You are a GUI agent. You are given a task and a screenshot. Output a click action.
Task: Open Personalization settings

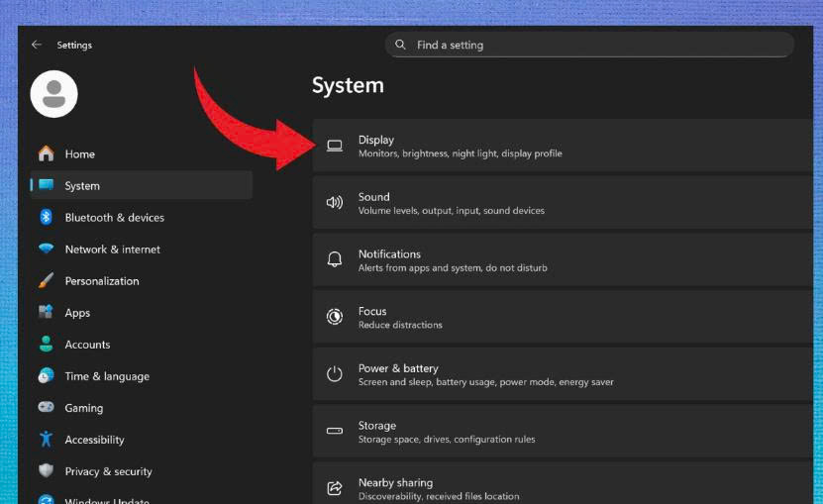pos(142,281)
